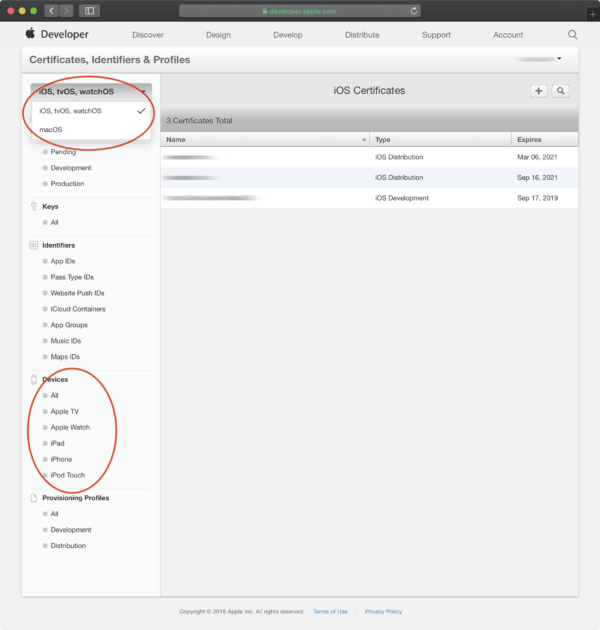This screenshot has height=630, width=600.
Task: Click the Type column header
Action: click(440, 139)
